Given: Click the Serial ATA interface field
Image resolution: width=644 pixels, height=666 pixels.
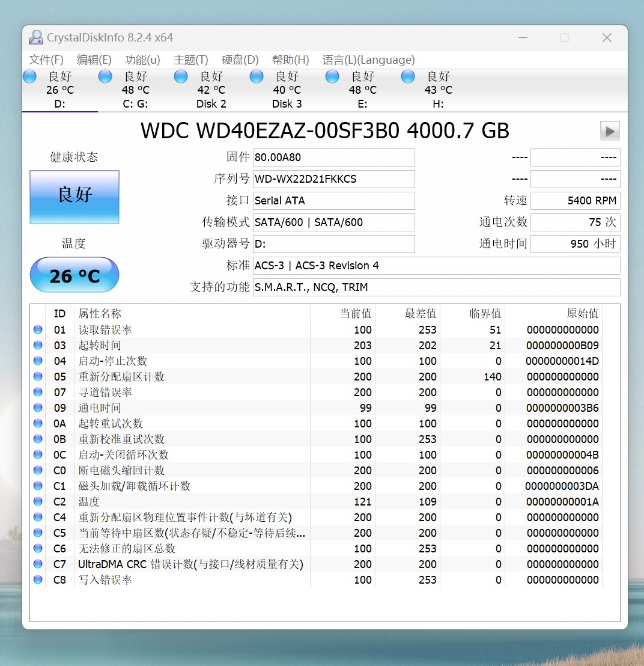Looking at the screenshot, I should pos(333,201).
